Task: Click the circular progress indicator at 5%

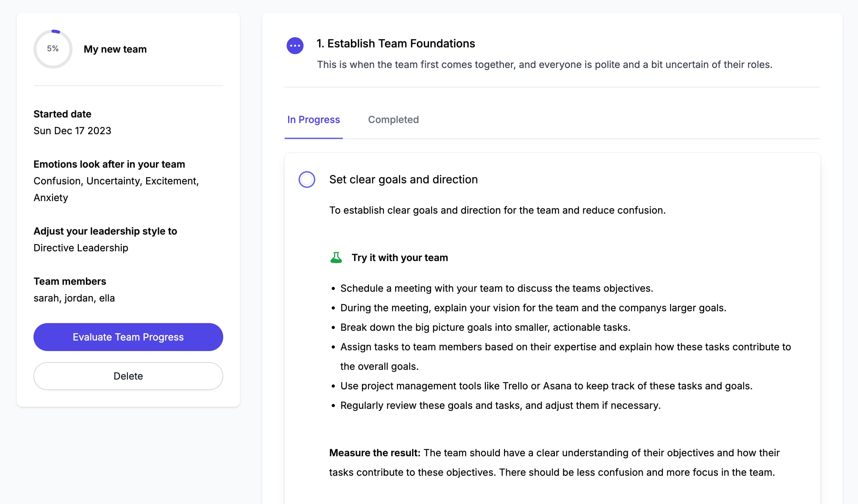Action: (x=52, y=49)
